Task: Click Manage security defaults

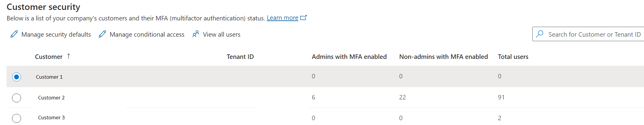Action: [x=56, y=35]
